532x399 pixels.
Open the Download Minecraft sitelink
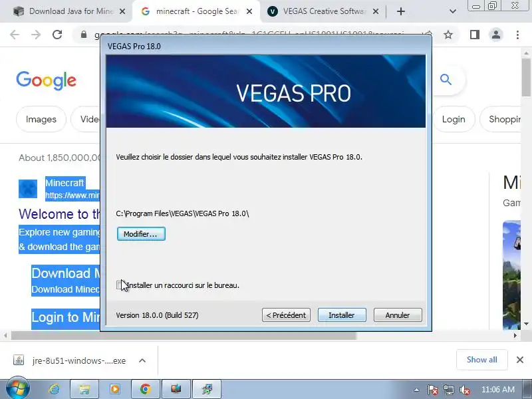point(66,273)
